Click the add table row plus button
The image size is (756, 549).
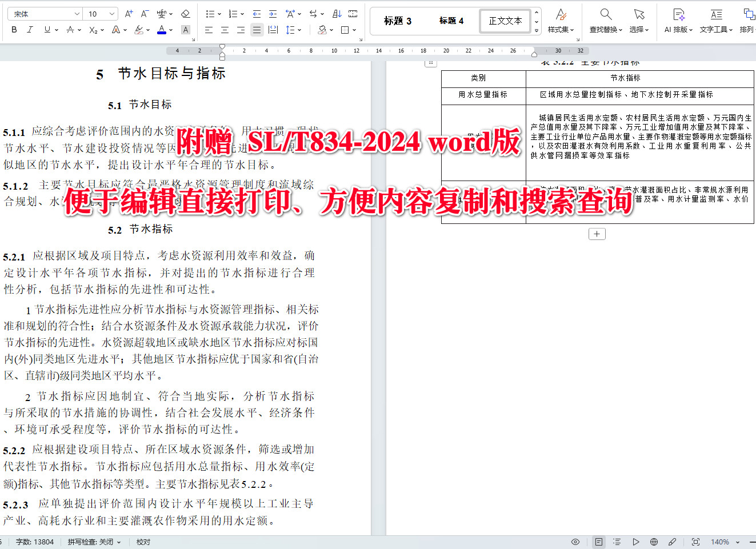click(x=597, y=234)
